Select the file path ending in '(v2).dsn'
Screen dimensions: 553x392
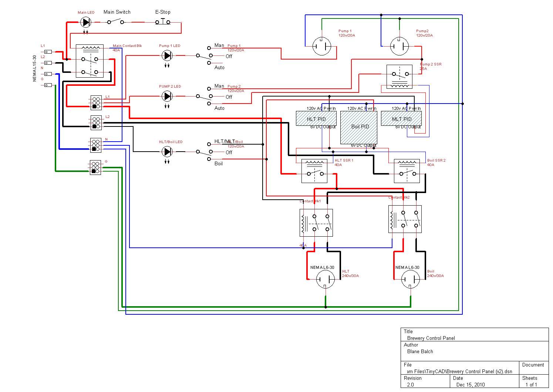[460, 371]
